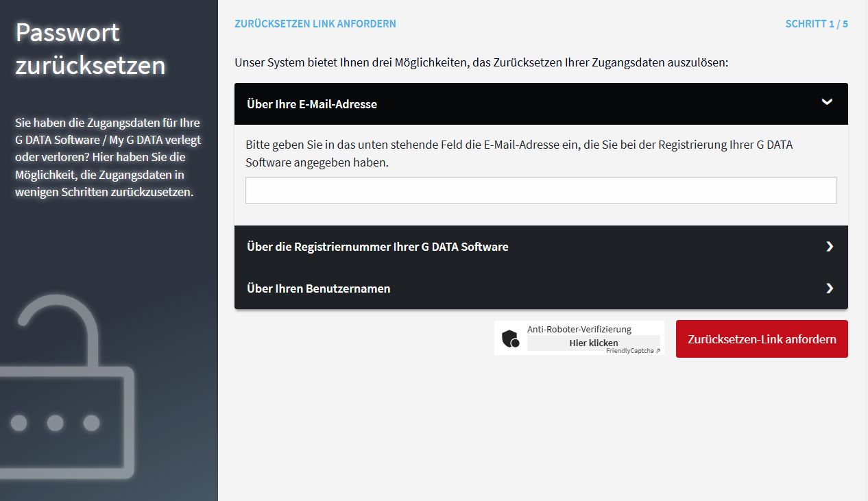The height and width of the screenshot is (501, 868).
Task: Collapse the 'Über Ihre E-Mail-Adresse' chevron
Action: (827, 102)
